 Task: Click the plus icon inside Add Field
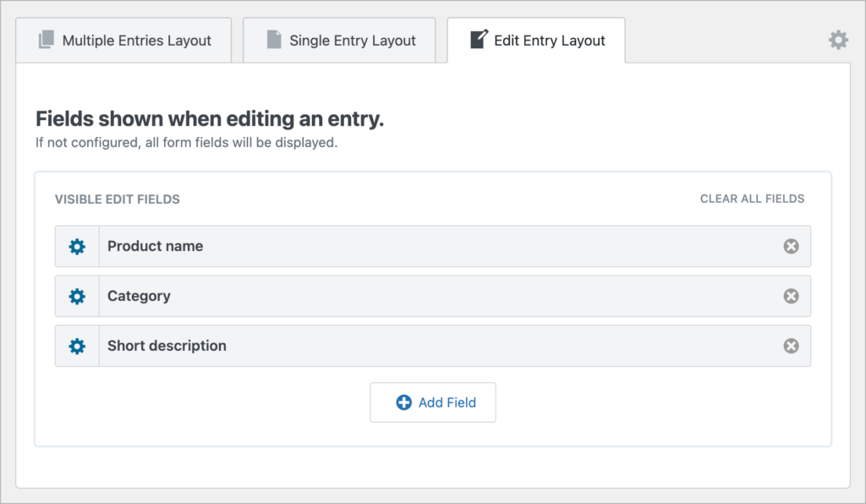(x=404, y=403)
